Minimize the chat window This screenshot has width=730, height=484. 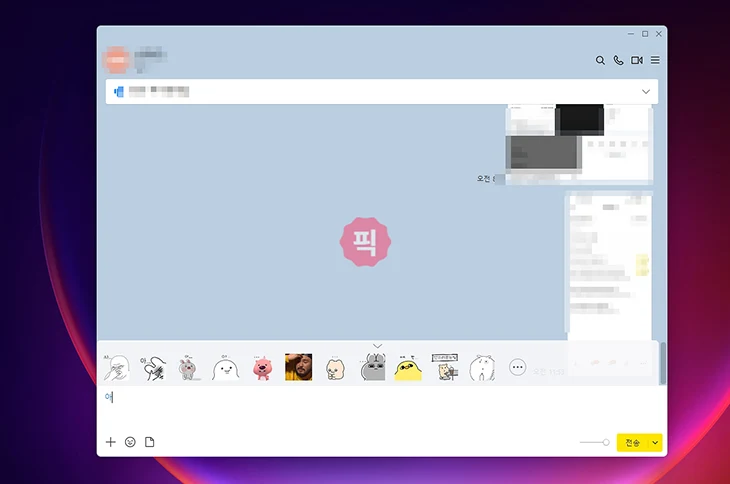click(x=631, y=34)
